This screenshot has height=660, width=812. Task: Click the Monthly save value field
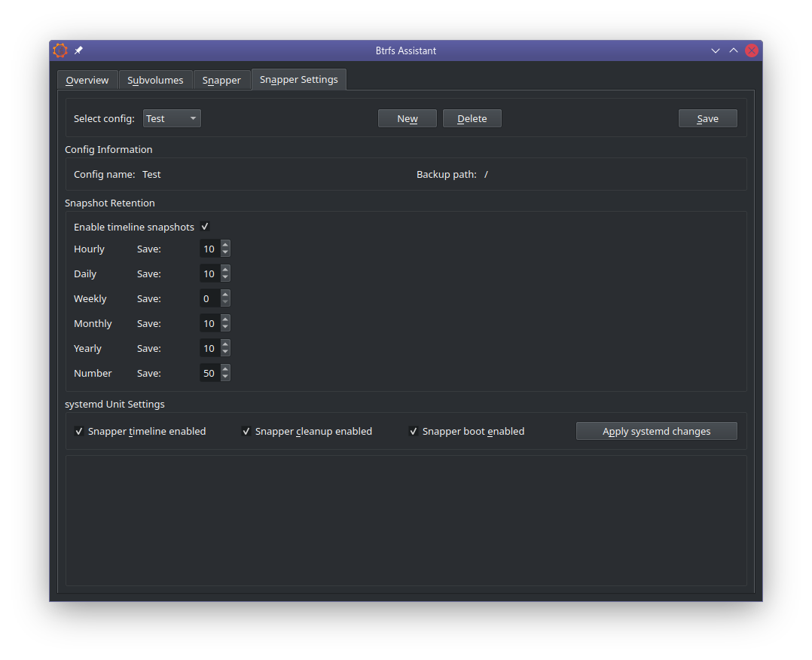coord(209,323)
